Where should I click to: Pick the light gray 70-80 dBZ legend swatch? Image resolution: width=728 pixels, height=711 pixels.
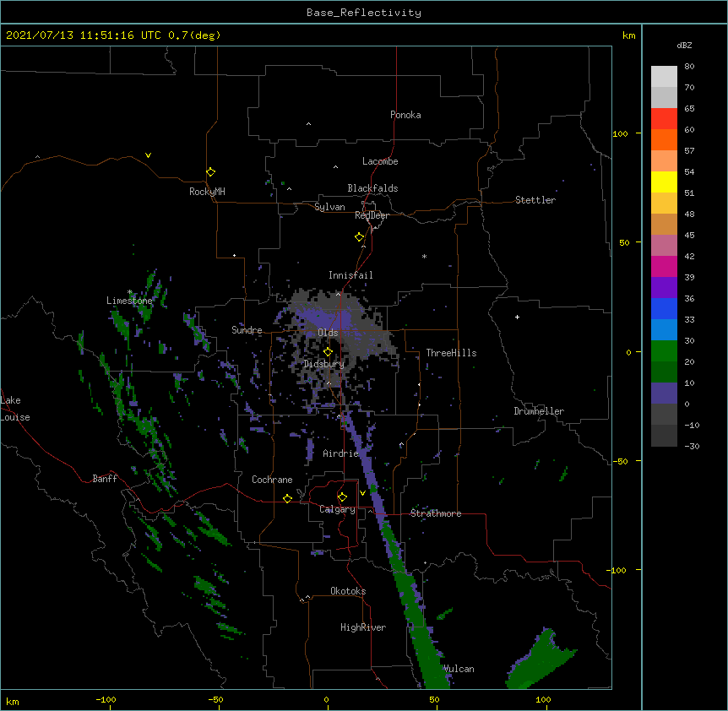pyautogui.click(x=664, y=77)
